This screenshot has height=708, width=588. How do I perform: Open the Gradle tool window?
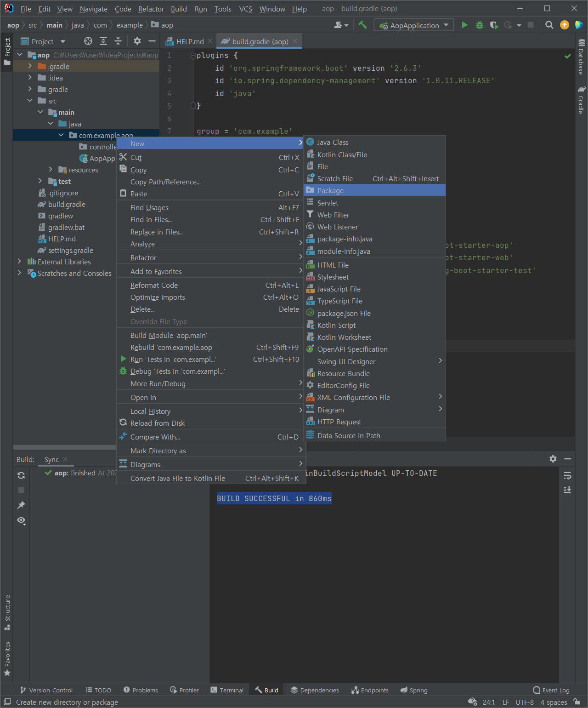pos(582,99)
